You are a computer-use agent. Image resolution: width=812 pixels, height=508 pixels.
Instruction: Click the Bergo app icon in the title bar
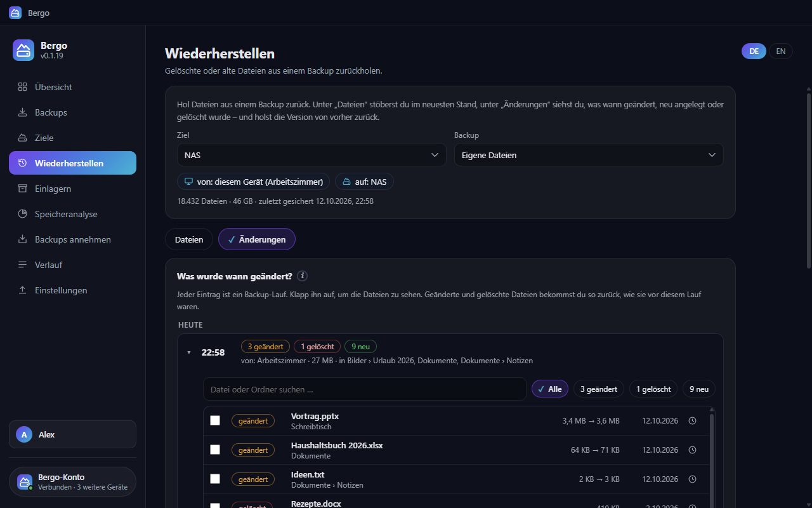15,13
